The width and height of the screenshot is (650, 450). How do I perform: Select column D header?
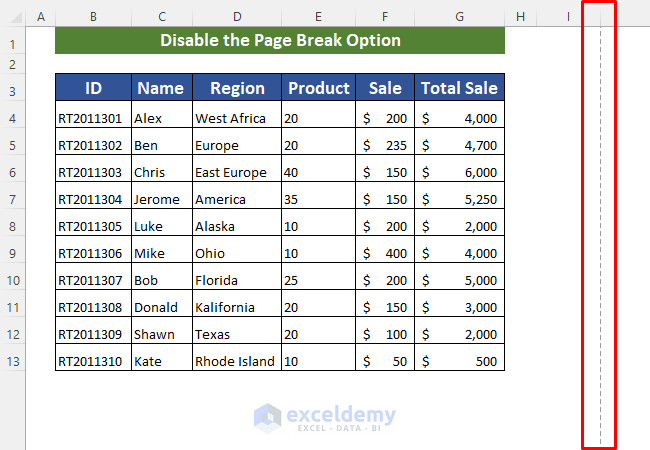pos(237,17)
